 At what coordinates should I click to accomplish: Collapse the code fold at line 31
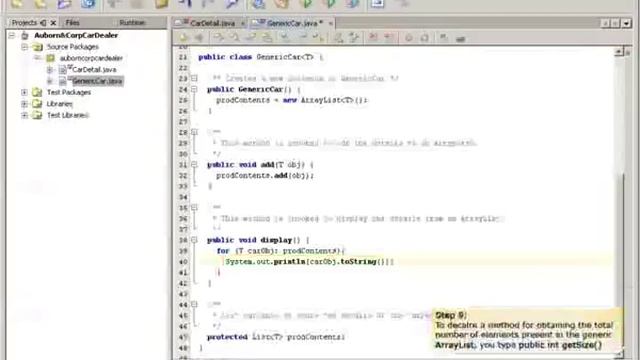point(194,164)
